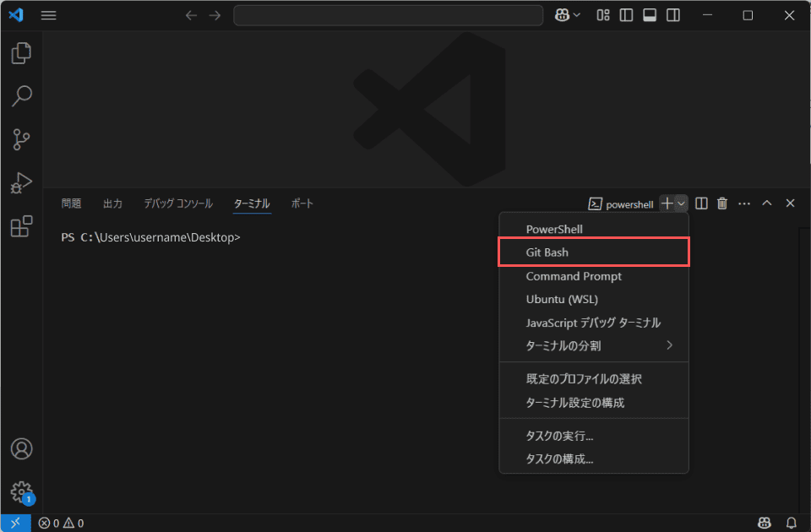This screenshot has width=811, height=532.
Task: Choose 既定のプロファイルの選択
Action: coord(594,379)
